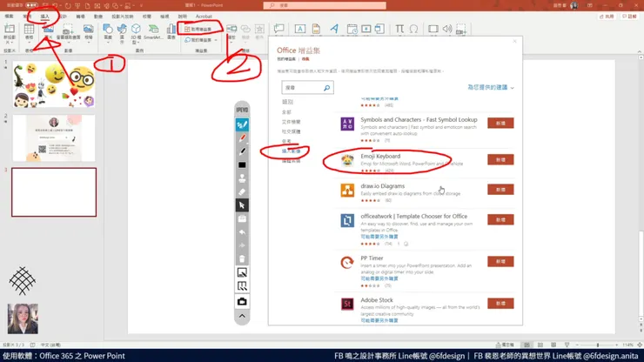Open the Animations ribbon tab
Viewport: 644px width, 362px height.
98,17
